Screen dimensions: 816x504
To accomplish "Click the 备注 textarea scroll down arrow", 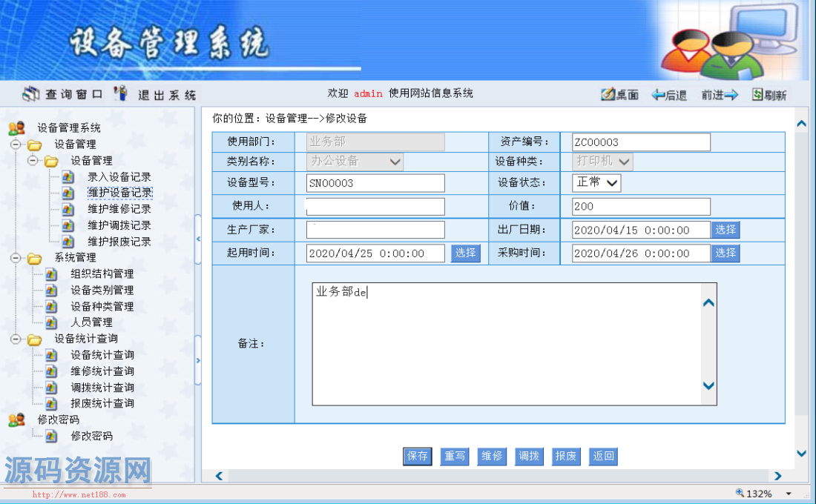I will (x=708, y=385).
